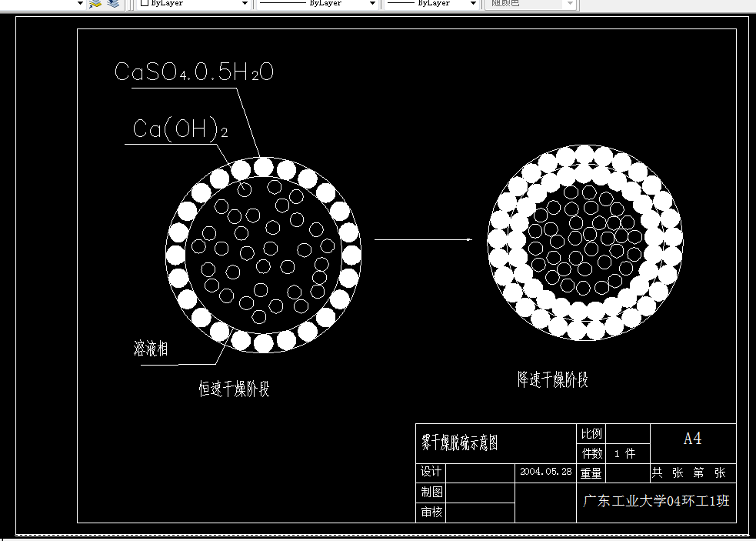The image size is (756, 541).
Task: Open the ByLayer color dropdown
Action: coord(245,3)
